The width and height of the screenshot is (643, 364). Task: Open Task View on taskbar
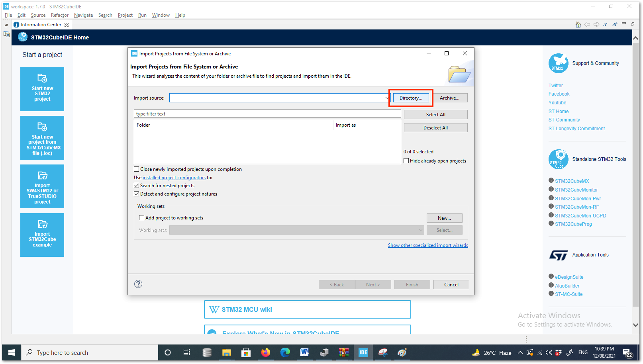coord(187,352)
